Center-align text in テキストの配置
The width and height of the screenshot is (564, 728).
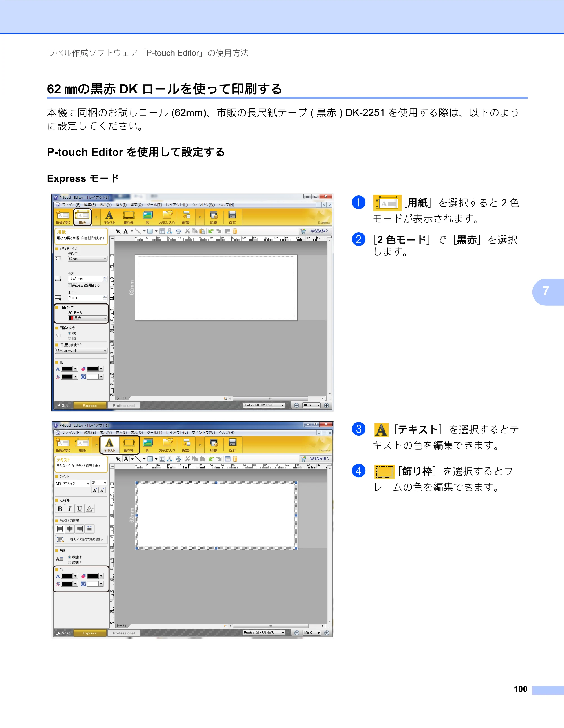pos(70,529)
